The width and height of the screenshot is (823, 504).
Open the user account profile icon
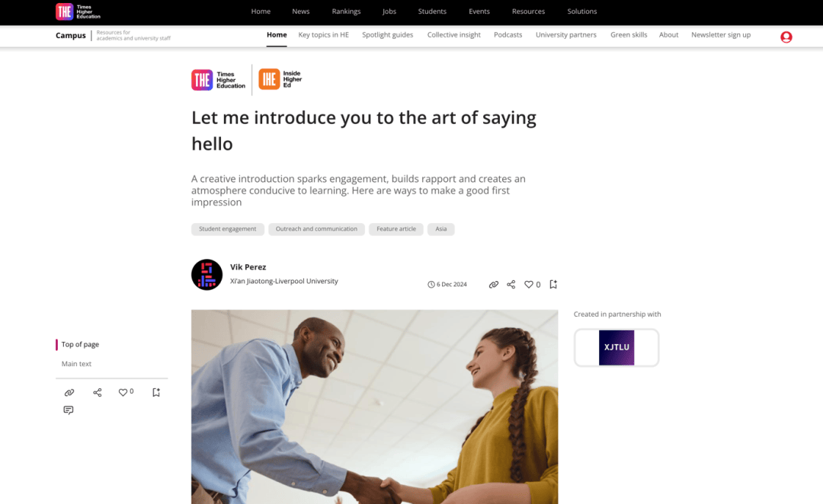[x=786, y=37]
